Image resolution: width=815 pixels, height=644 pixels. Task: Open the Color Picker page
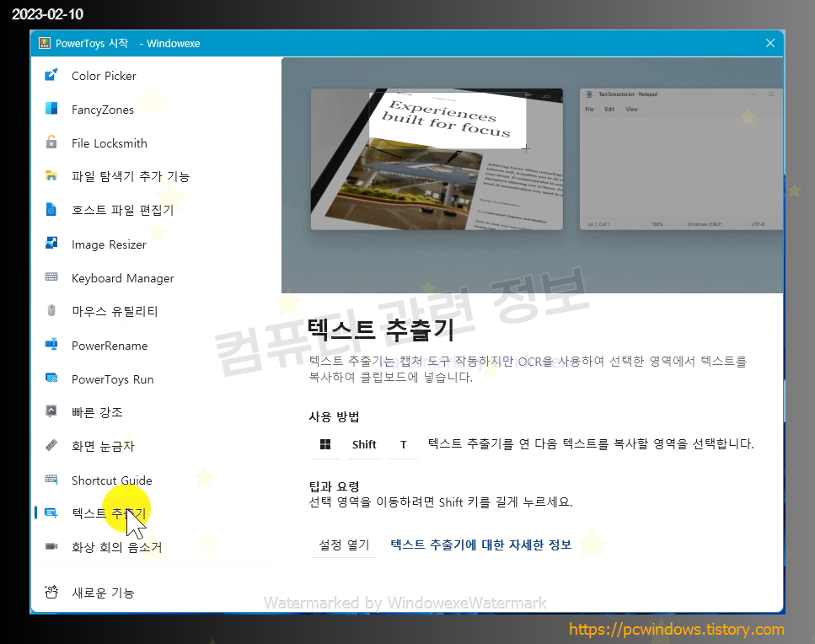click(x=104, y=76)
